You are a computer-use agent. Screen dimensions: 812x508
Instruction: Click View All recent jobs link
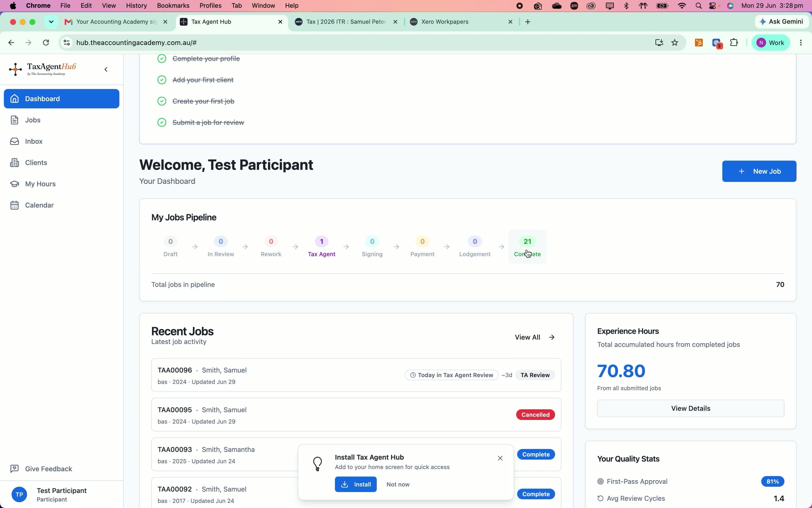coord(535,337)
